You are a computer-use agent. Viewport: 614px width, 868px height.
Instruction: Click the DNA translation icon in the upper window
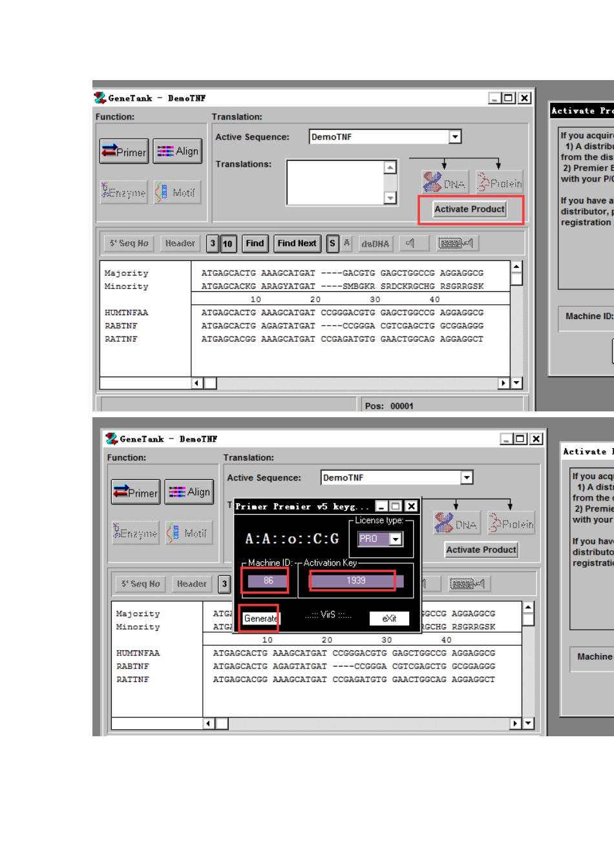[444, 183]
